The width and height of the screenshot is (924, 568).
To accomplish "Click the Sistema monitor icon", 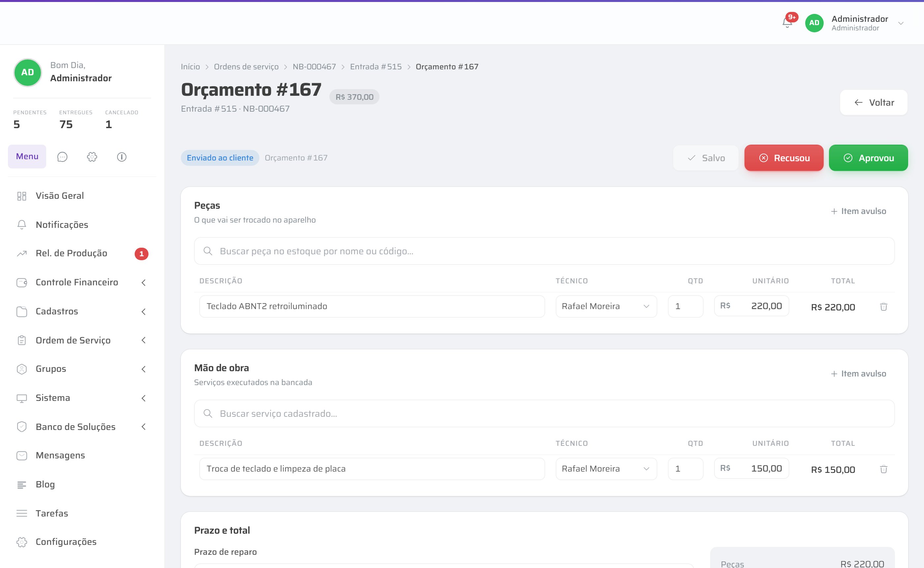I will (x=22, y=398).
